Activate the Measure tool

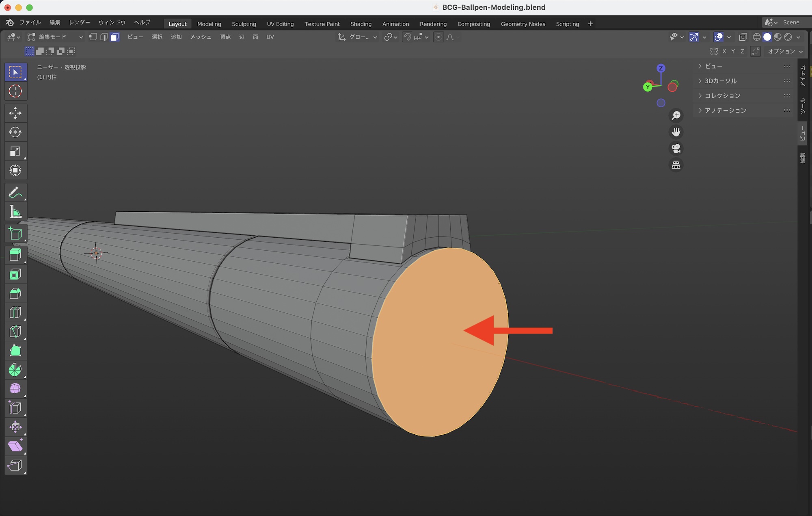point(15,212)
